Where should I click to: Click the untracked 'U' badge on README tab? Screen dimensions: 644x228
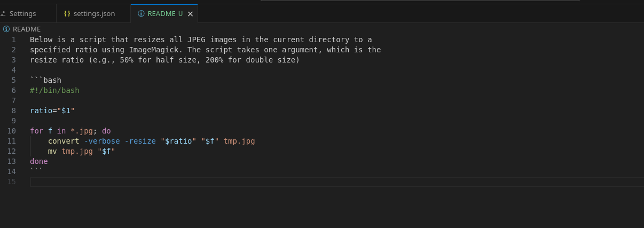tap(180, 14)
